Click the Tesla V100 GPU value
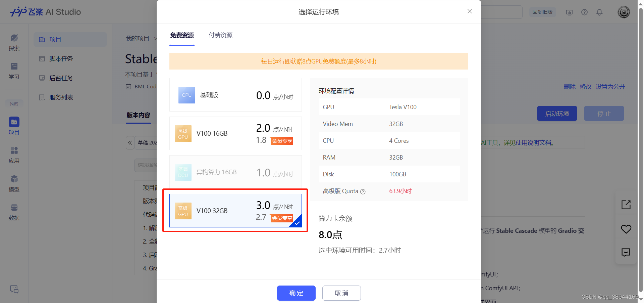This screenshot has width=644, height=303. pyautogui.click(x=403, y=107)
